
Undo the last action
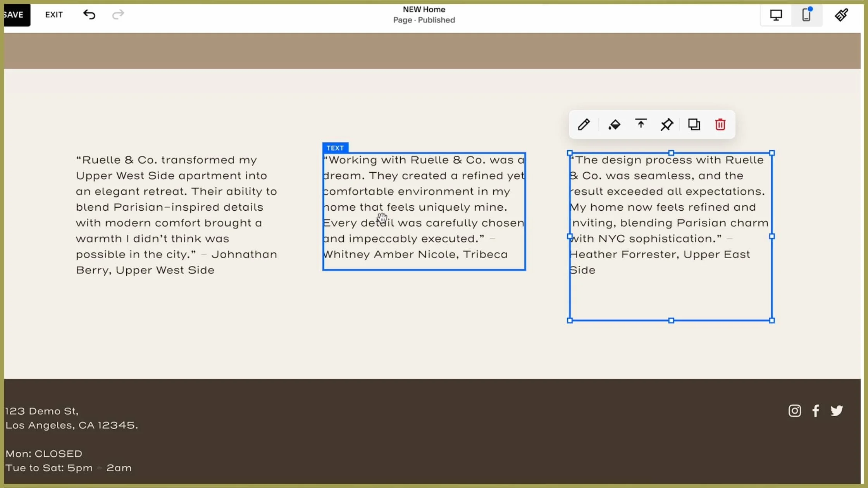tap(89, 15)
